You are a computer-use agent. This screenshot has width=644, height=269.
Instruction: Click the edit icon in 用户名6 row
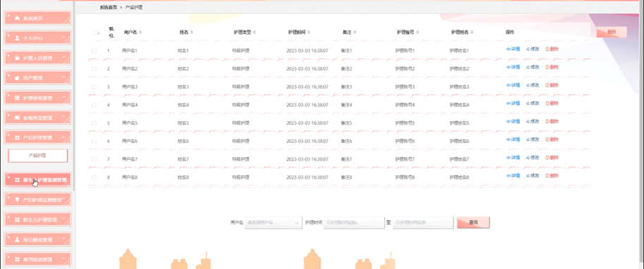tap(528, 139)
